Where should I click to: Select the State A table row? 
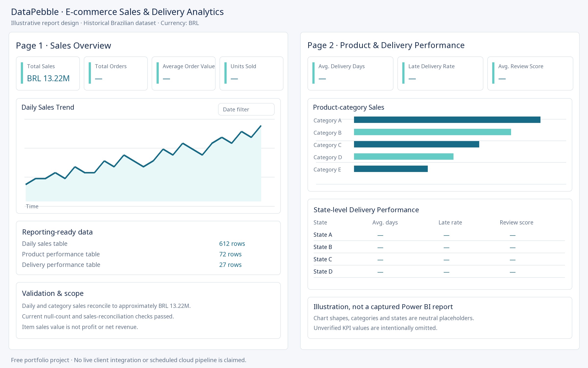tap(439, 235)
